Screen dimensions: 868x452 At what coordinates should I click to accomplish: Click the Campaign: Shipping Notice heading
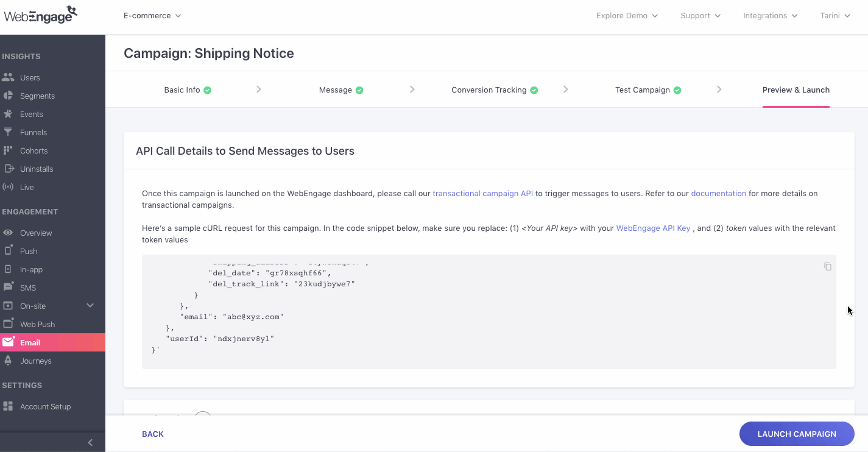[209, 53]
